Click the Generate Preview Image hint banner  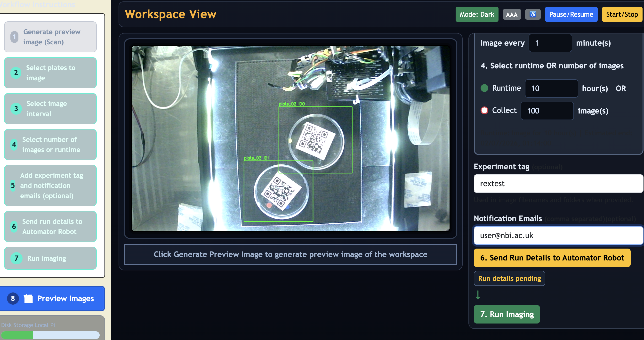click(290, 254)
